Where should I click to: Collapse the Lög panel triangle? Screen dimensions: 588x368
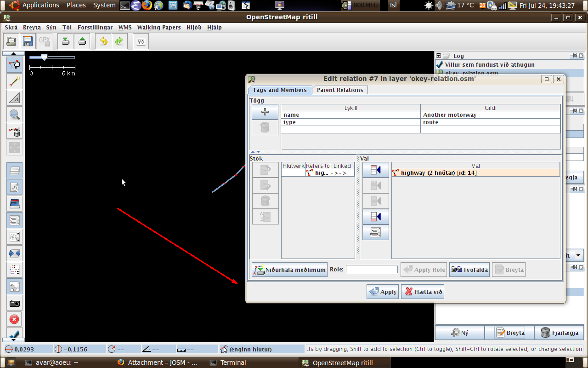click(439, 56)
